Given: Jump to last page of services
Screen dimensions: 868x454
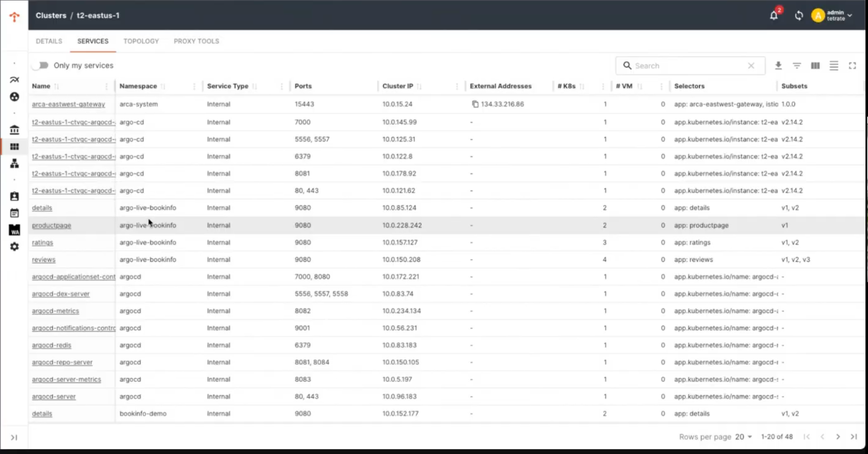Looking at the screenshot, I should 854,437.
